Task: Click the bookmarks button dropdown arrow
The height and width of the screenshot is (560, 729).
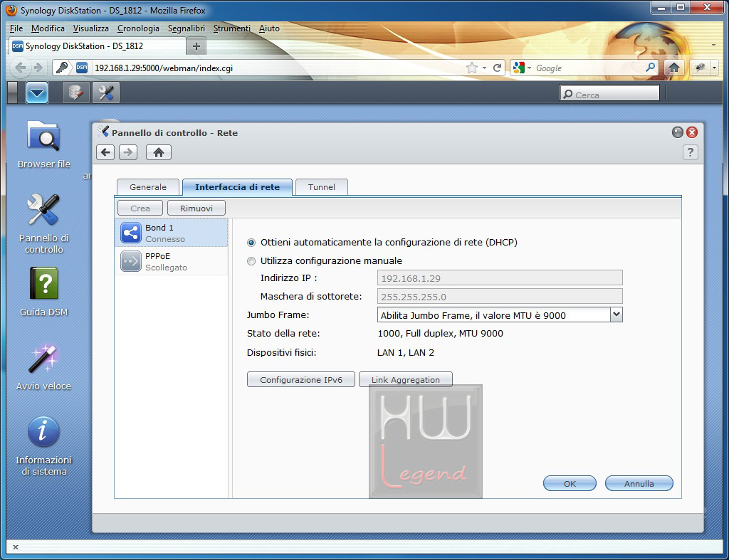Action: click(714, 68)
